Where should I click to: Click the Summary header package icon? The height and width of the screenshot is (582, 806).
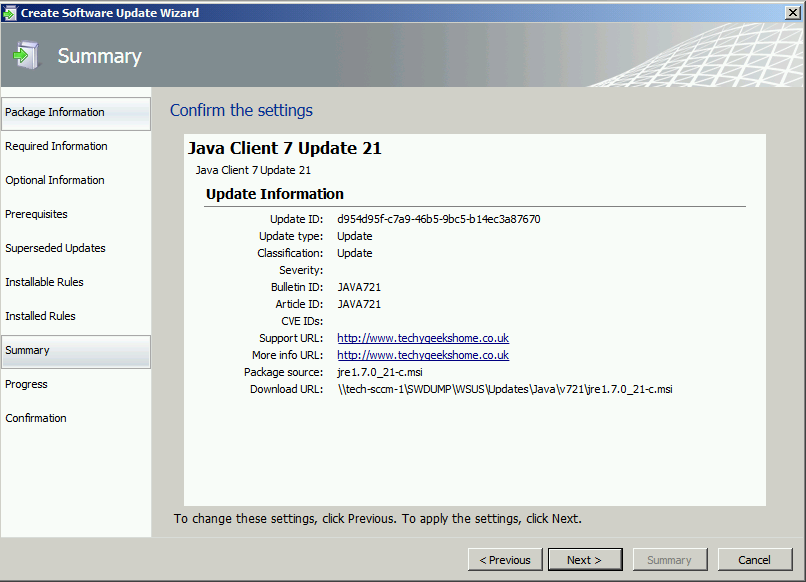27,55
